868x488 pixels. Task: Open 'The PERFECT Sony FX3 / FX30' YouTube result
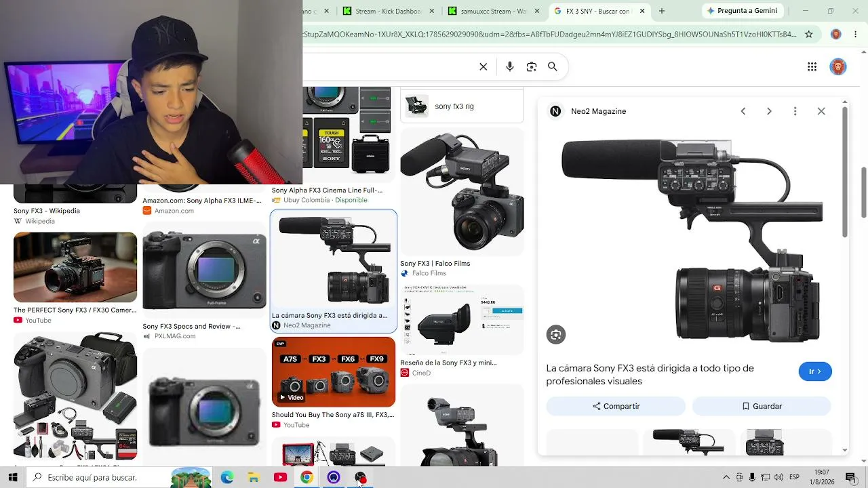75,310
